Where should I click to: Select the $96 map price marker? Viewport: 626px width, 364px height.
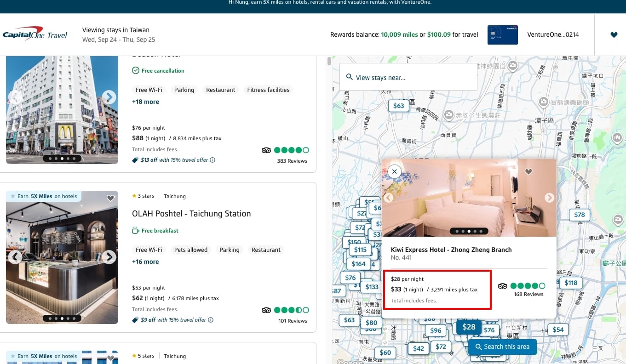tap(436, 330)
